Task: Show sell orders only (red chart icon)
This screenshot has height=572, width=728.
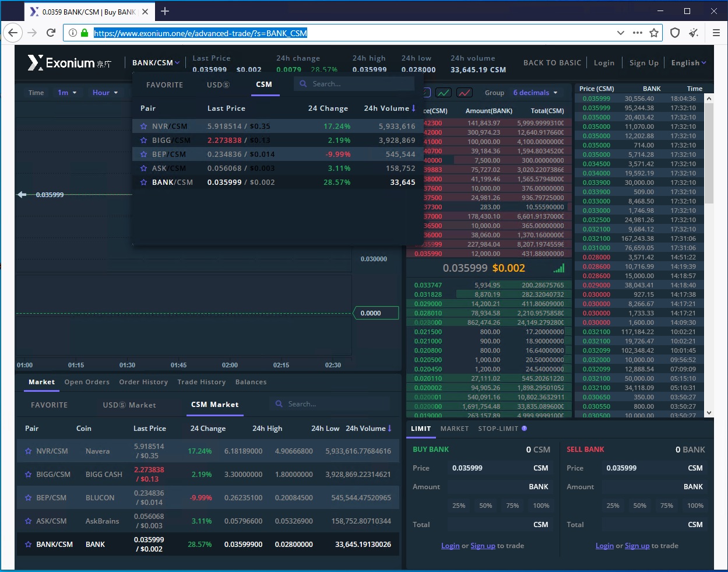Action: click(465, 92)
